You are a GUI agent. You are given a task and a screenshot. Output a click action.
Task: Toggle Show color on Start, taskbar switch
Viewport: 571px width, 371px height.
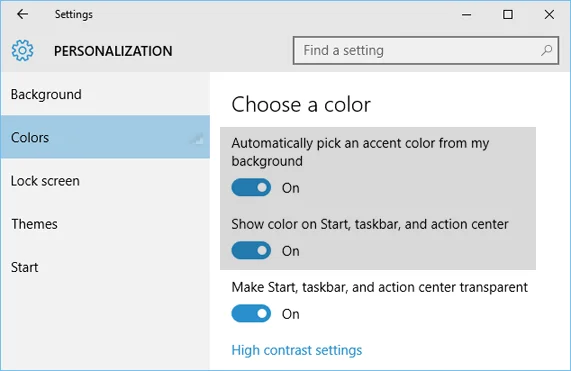251,250
